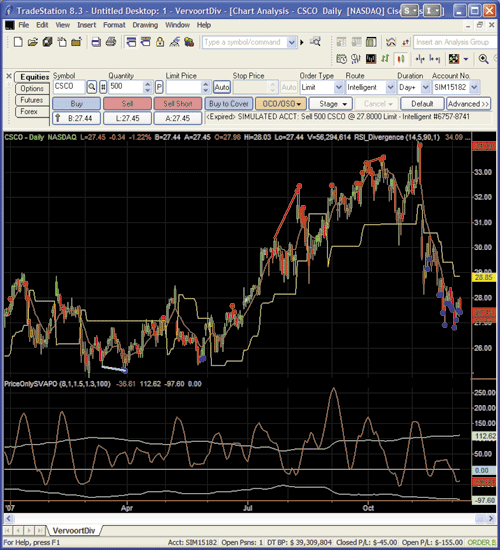Click the chart scrollbar right arrow
This screenshot has height=550, width=500.
pos(491,518)
